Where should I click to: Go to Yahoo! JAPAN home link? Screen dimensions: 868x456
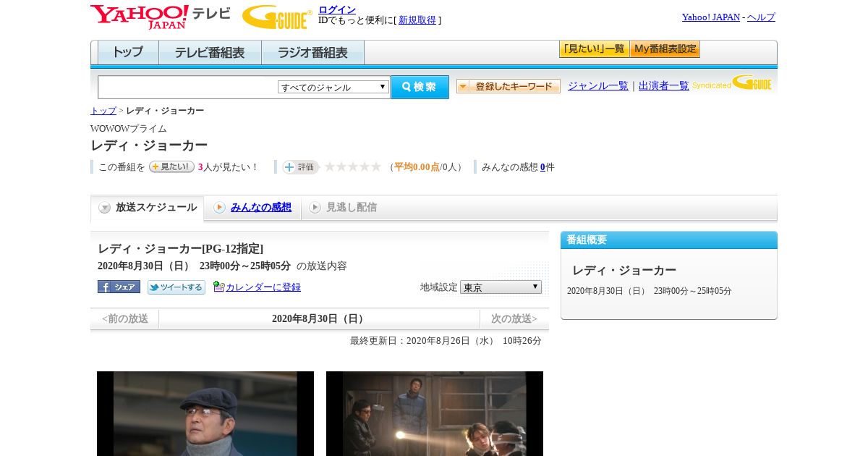pyautogui.click(x=710, y=17)
